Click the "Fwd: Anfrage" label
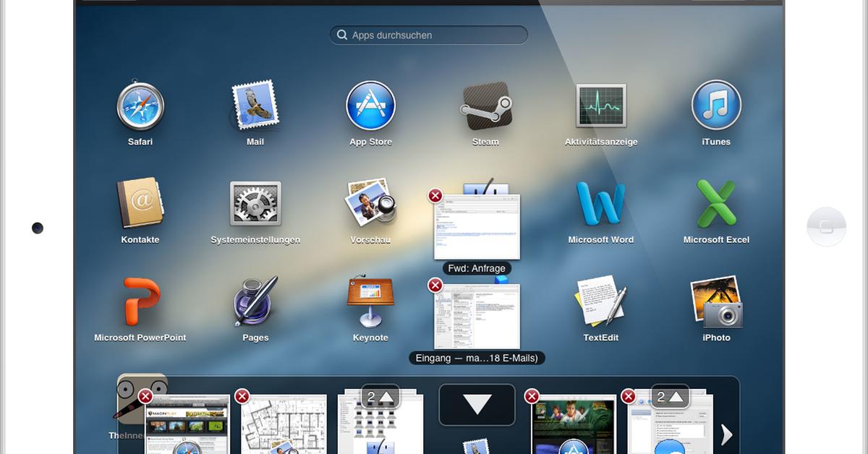Viewport: 868px width, 454px height. point(477,268)
